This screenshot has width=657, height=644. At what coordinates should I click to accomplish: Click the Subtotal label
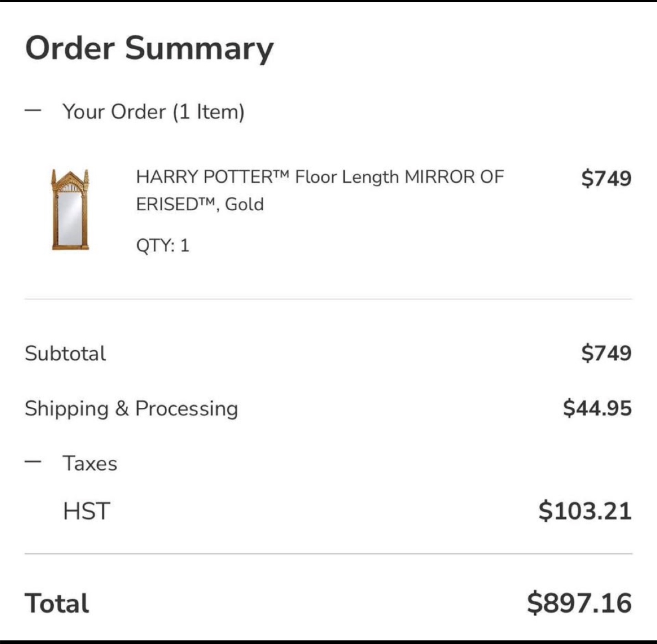point(65,353)
